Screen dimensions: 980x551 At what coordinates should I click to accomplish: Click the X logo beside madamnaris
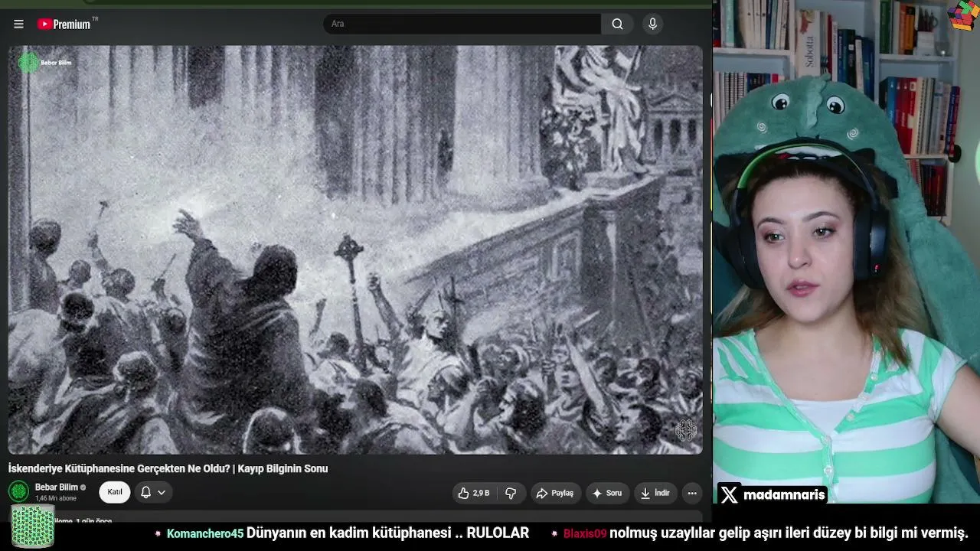pos(729,495)
